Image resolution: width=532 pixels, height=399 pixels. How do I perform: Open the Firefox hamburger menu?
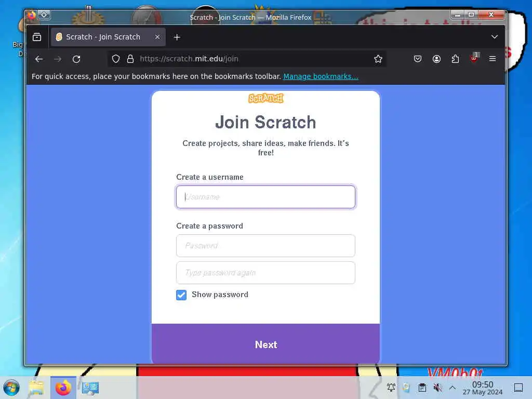coord(493,59)
